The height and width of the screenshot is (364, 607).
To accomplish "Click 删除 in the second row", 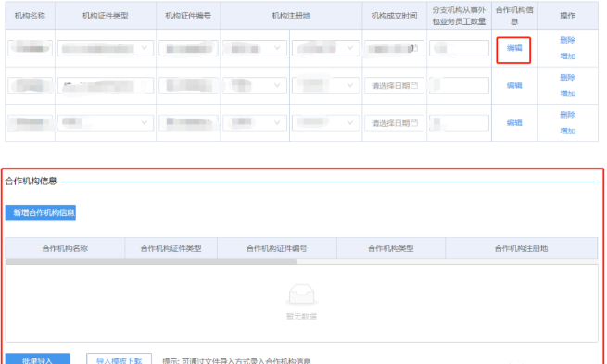I will click(x=567, y=78).
